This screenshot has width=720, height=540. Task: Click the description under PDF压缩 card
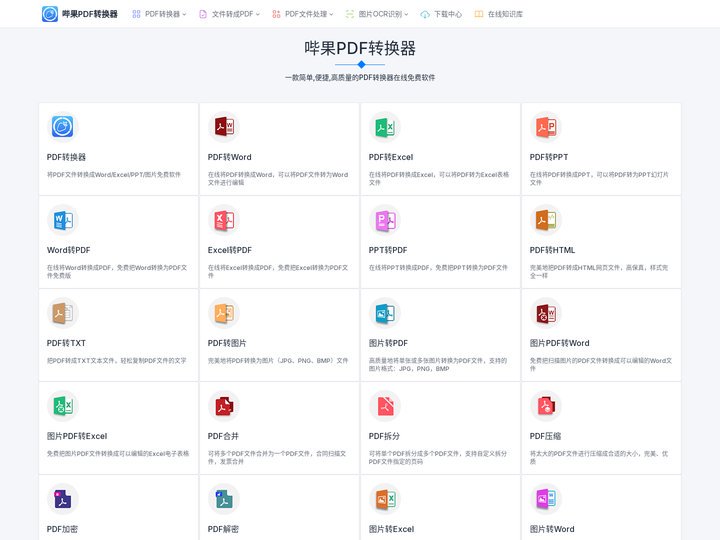599,457
